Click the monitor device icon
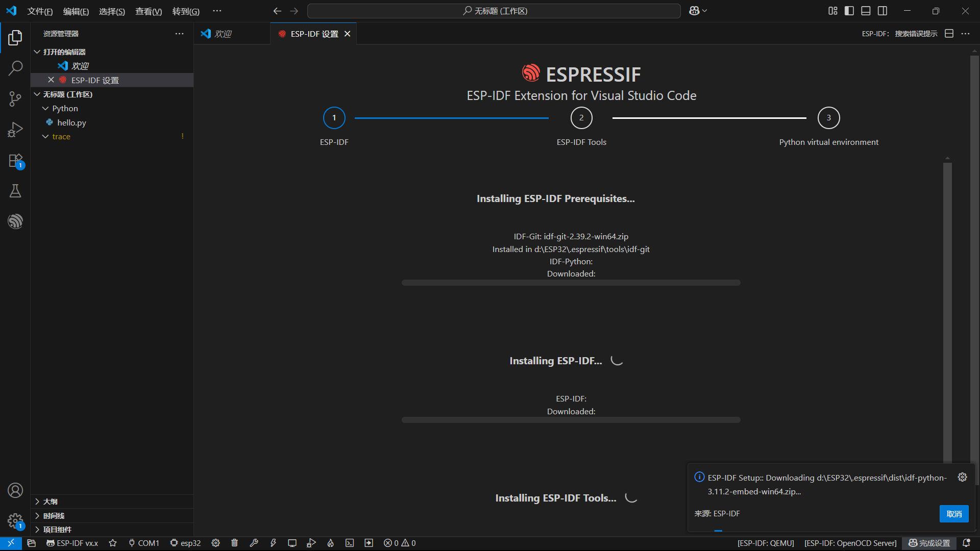The image size is (980, 551). point(292,543)
